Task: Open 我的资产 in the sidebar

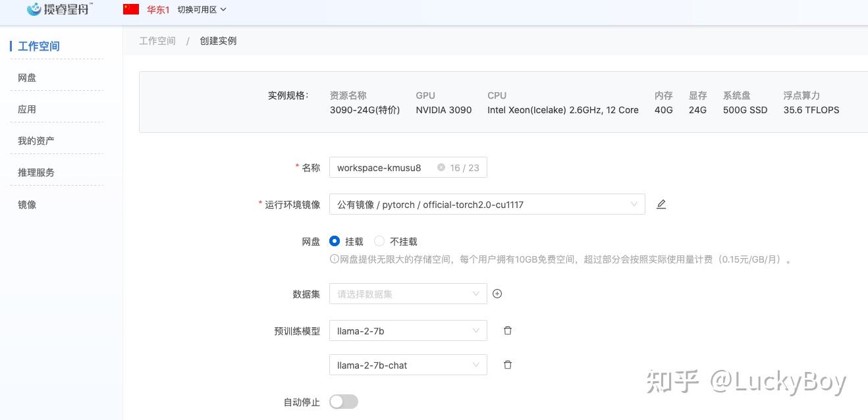Action: 36,141
